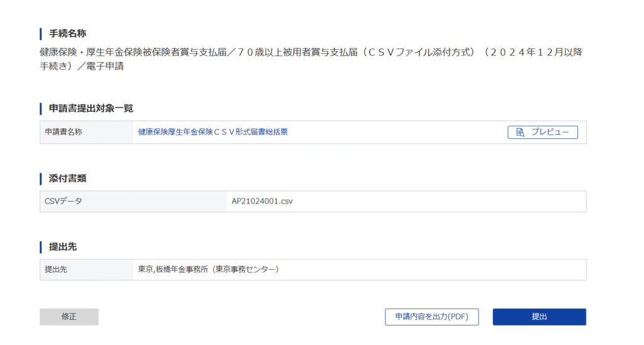The height and width of the screenshot is (345, 644).
Task: Click the 添付書類 section heading
Action: [x=67, y=178]
